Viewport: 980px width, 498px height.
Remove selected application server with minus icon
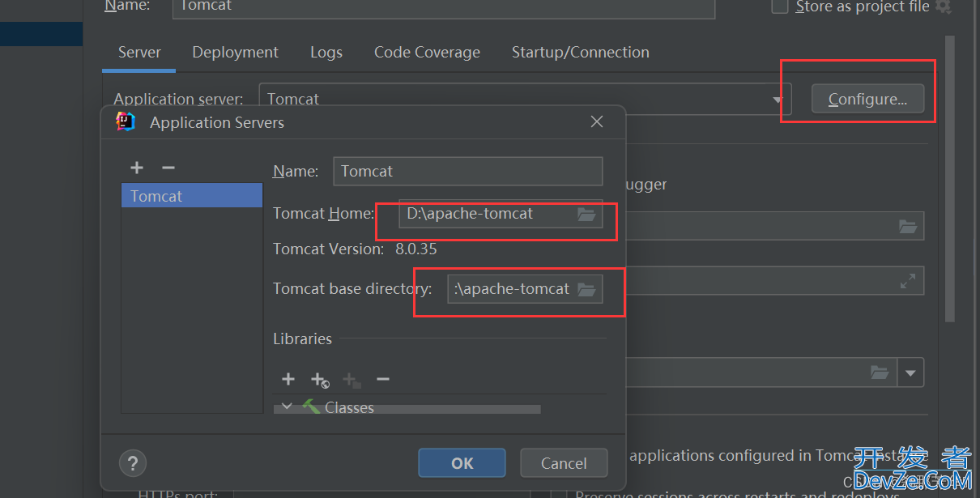[168, 168]
